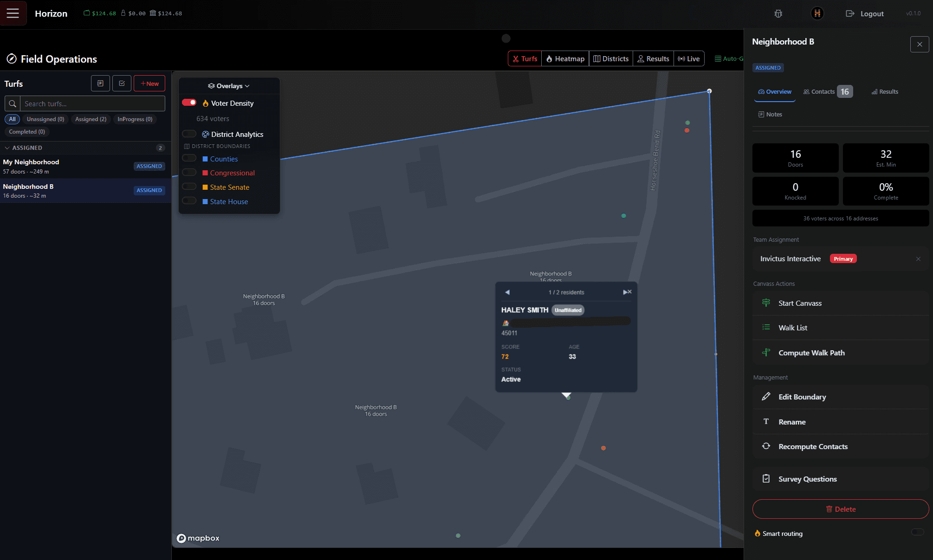Remove Invictus Interactive team assignment
This screenshot has height=560, width=933.
[x=918, y=259]
